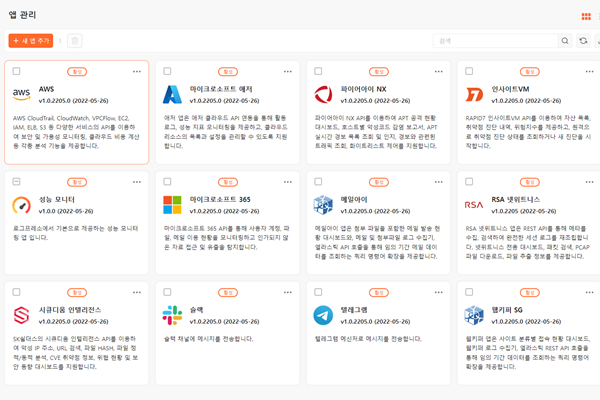600x400 pixels.
Task: Open 웹키퍼 SG card more-options menu
Action: [589, 292]
